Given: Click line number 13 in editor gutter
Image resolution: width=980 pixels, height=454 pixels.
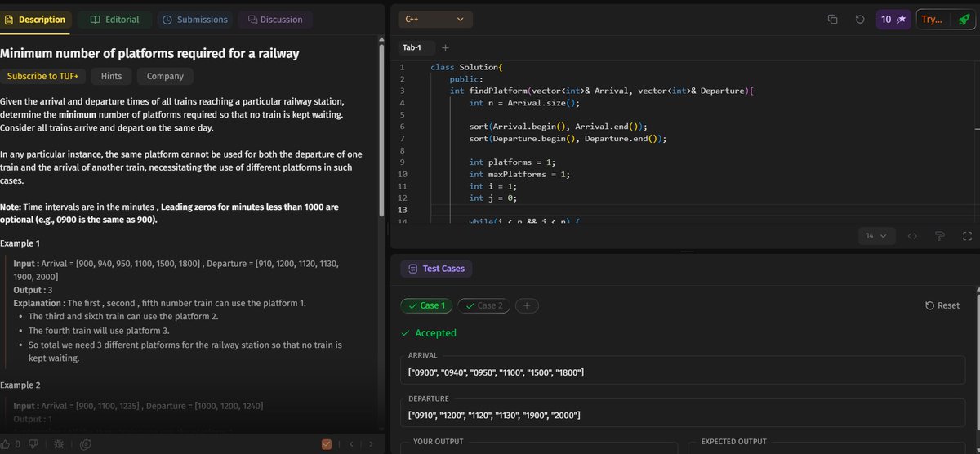Looking at the screenshot, I should point(401,210).
